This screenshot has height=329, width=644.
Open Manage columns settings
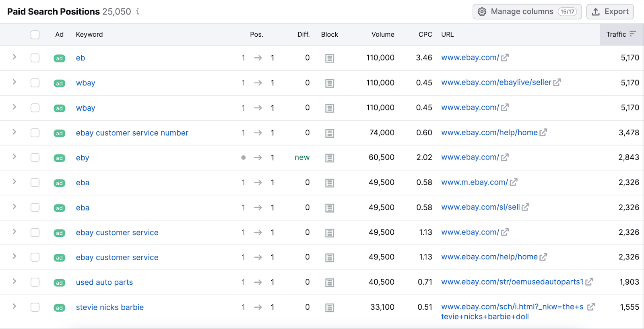tap(527, 12)
